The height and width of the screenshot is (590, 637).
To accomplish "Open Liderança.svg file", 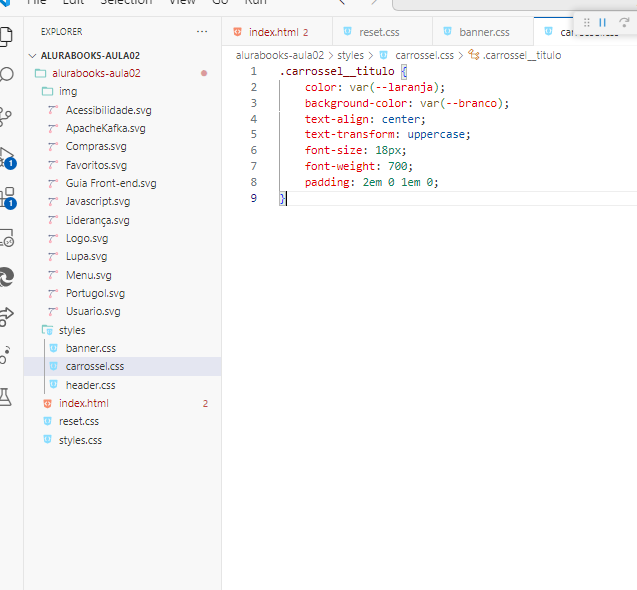I will click(122, 220).
